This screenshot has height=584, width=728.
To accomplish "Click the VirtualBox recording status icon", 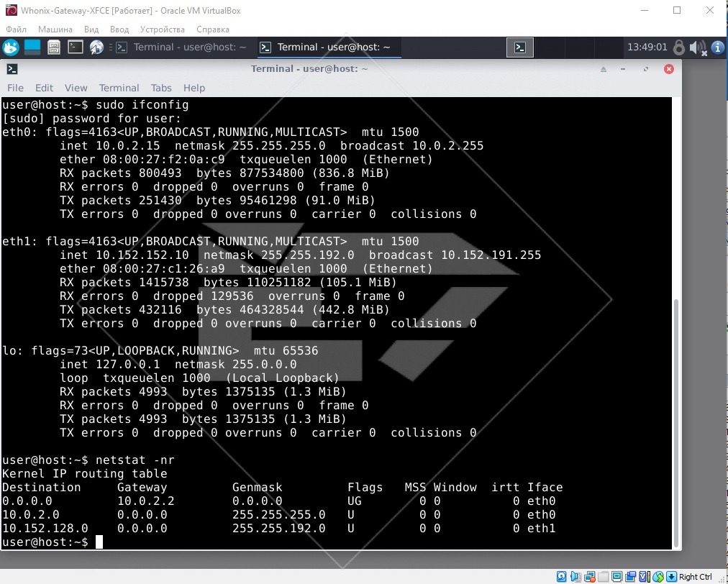I will [x=630, y=577].
